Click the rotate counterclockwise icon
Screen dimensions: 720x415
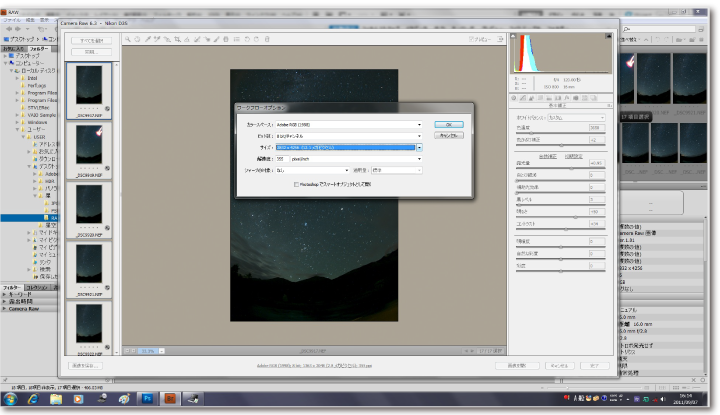pyautogui.click(x=246, y=39)
